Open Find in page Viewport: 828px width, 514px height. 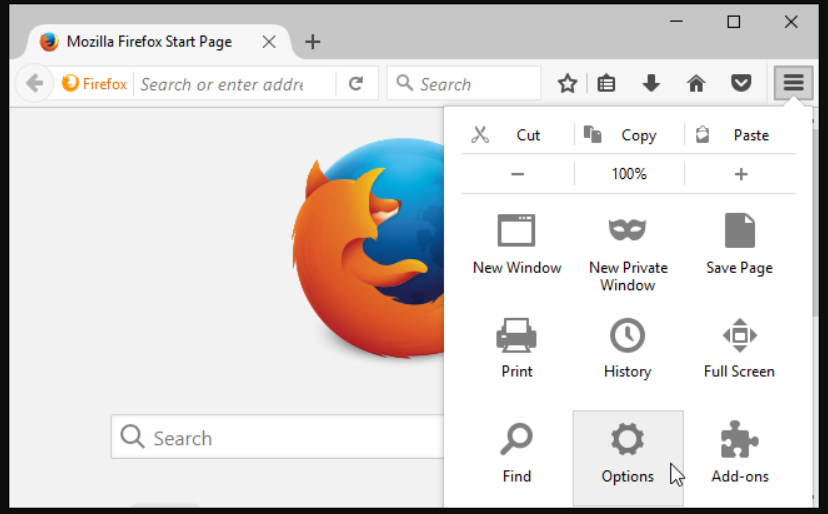tap(517, 454)
